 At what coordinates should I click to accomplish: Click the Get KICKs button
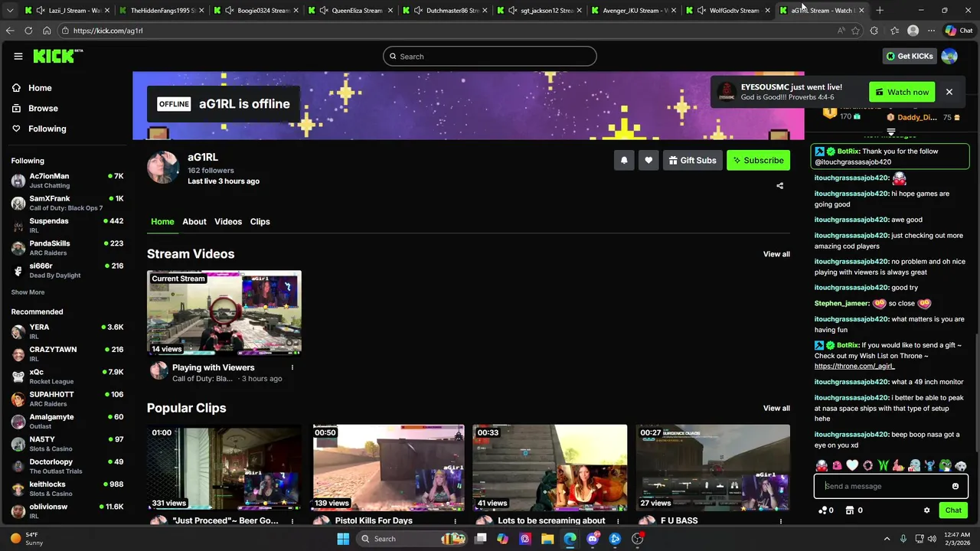tap(910, 56)
